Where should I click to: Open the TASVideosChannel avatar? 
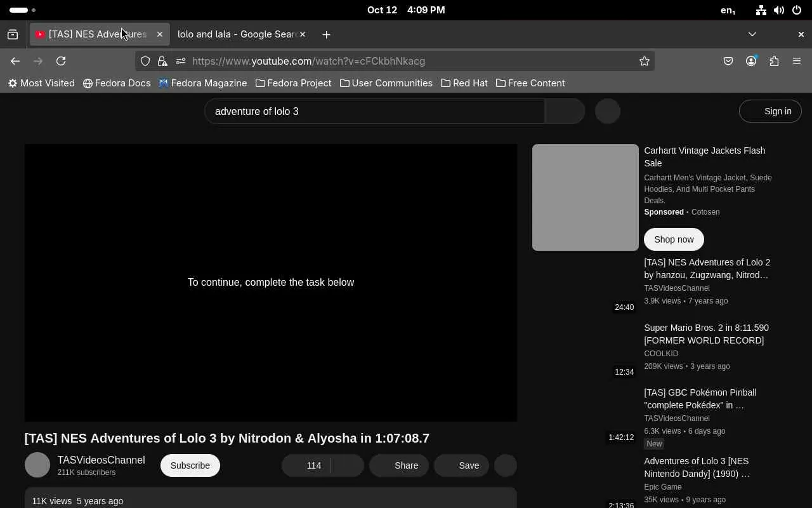[37, 465]
